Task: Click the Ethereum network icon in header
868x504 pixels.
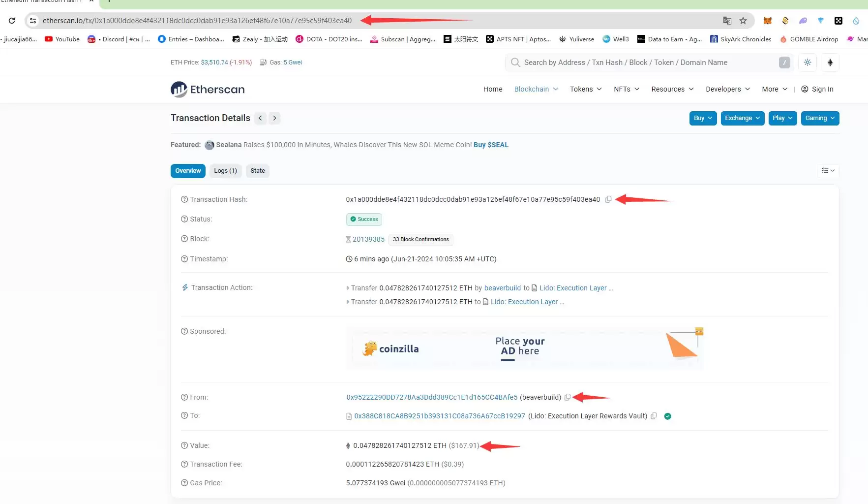Action: point(830,63)
